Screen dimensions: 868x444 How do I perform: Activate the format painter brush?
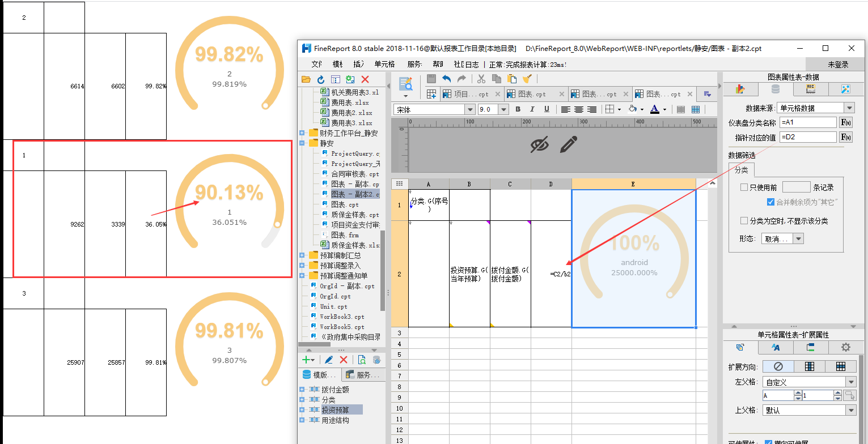tap(527, 79)
